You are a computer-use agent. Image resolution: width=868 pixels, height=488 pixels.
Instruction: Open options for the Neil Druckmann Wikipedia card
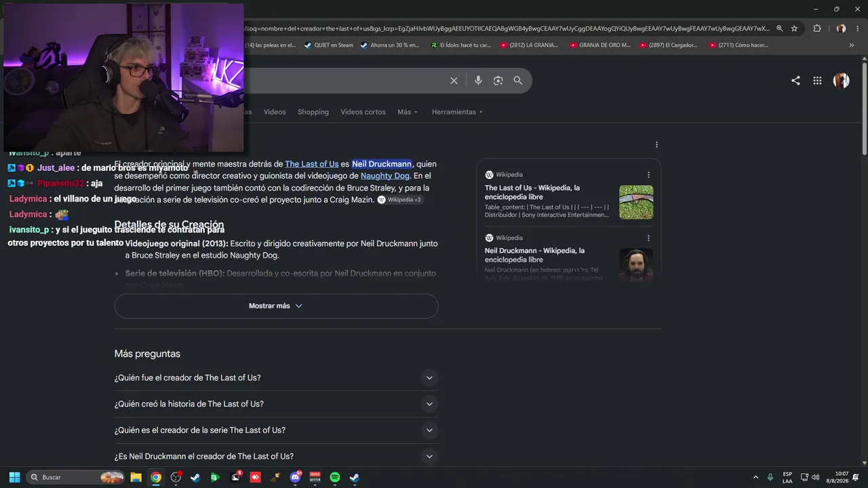tap(648, 238)
